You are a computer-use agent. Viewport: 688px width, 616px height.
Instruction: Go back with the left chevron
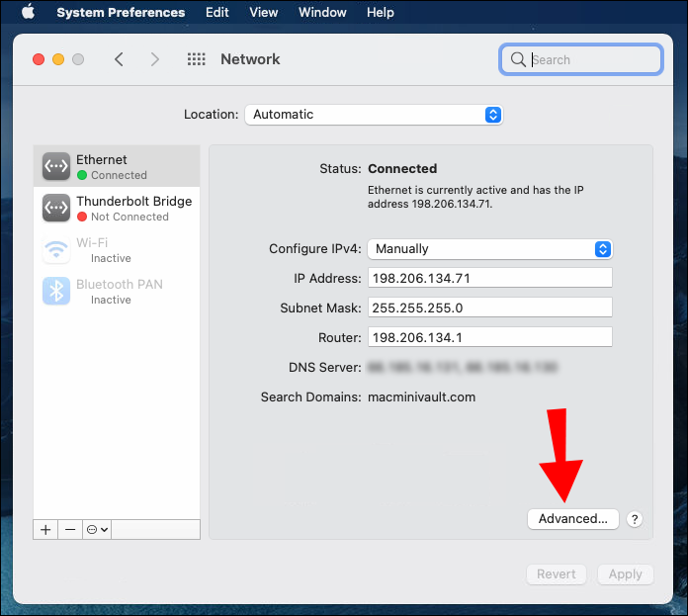(119, 59)
